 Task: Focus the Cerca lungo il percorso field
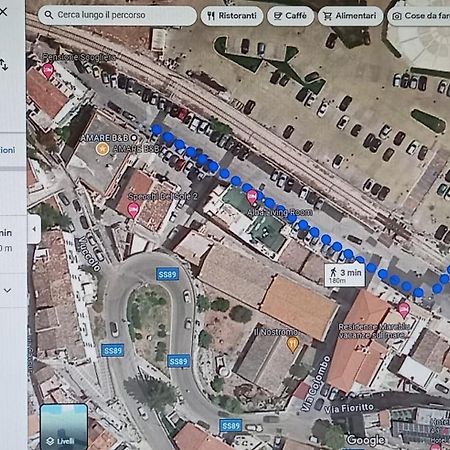118,15
